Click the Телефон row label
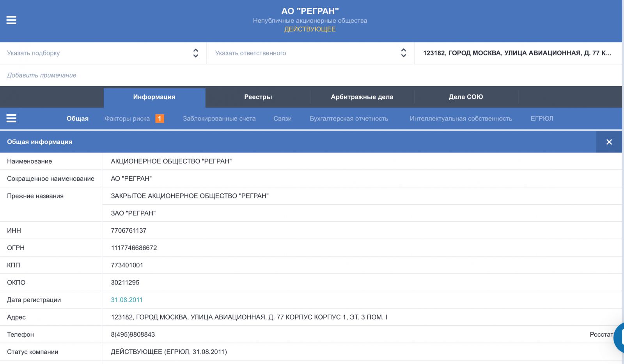 pos(20,334)
